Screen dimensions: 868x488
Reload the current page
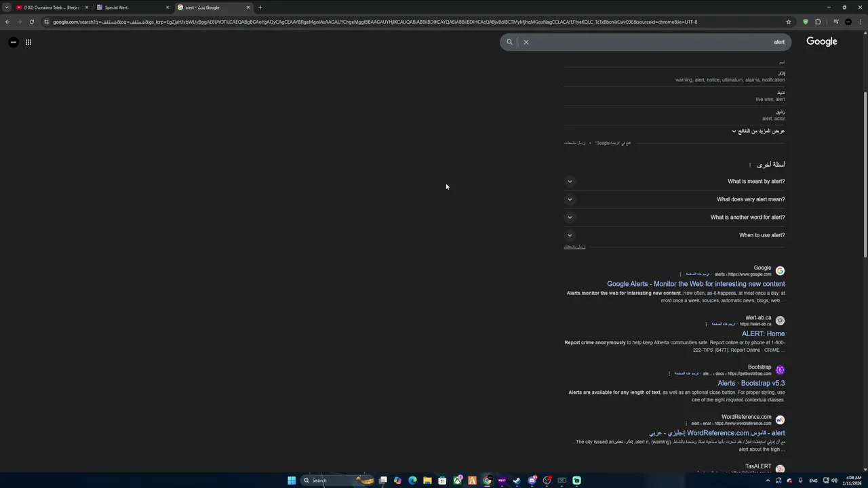(x=31, y=22)
